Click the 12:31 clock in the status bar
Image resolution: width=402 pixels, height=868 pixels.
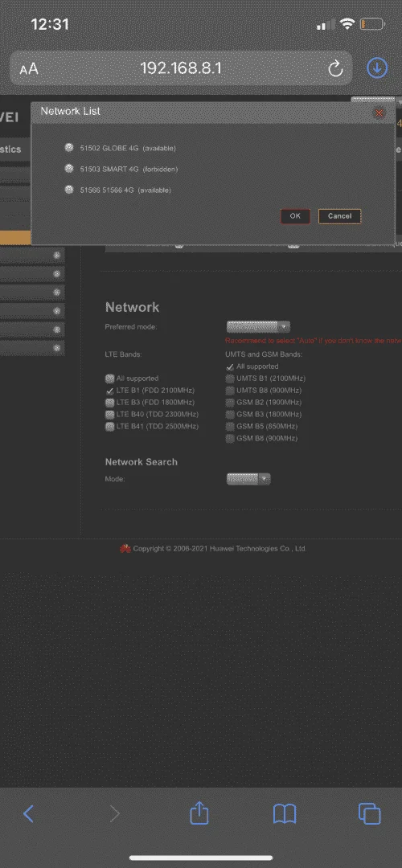pos(50,24)
